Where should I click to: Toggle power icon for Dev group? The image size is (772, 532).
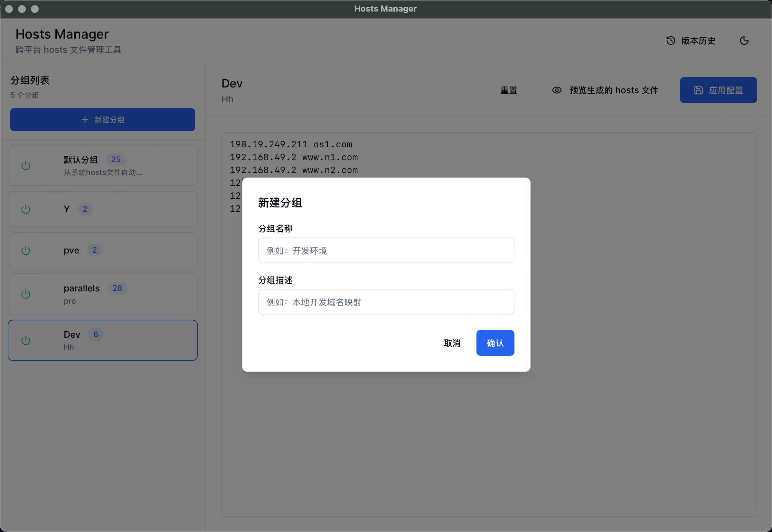tap(26, 340)
